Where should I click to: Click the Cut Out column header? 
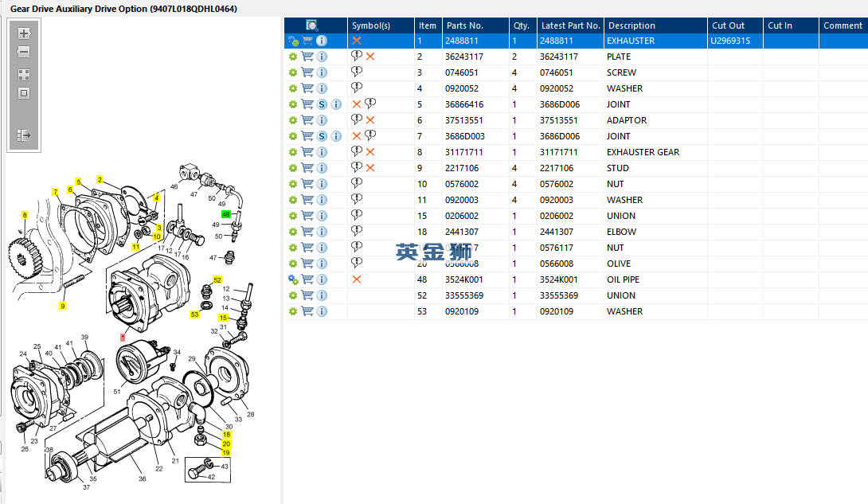click(x=735, y=25)
